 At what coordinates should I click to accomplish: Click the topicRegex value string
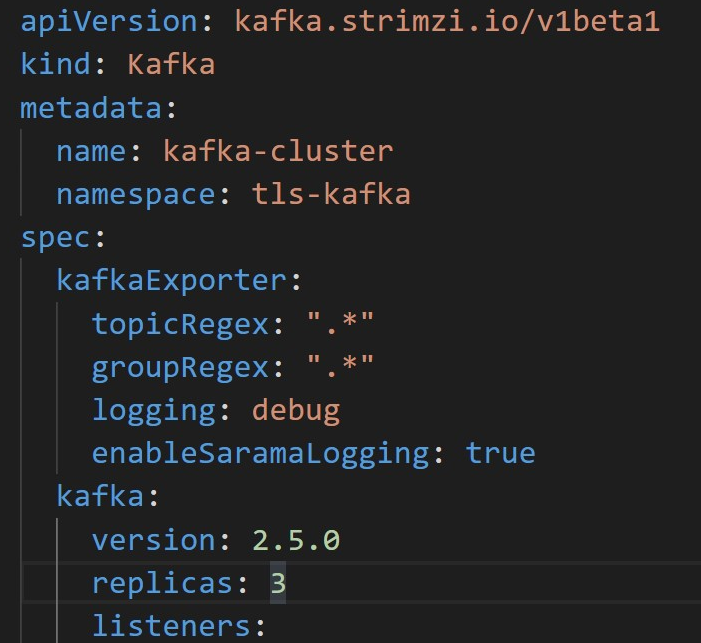click(x=340, y=323)
